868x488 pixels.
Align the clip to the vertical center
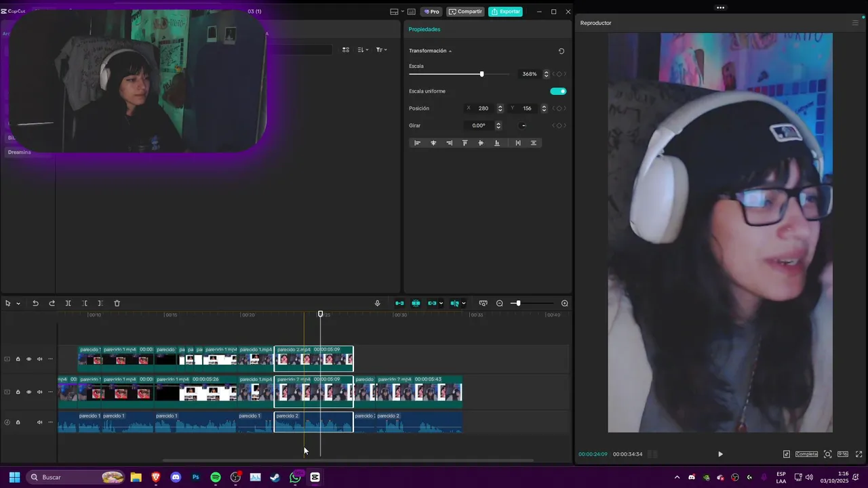pos(481,143)
